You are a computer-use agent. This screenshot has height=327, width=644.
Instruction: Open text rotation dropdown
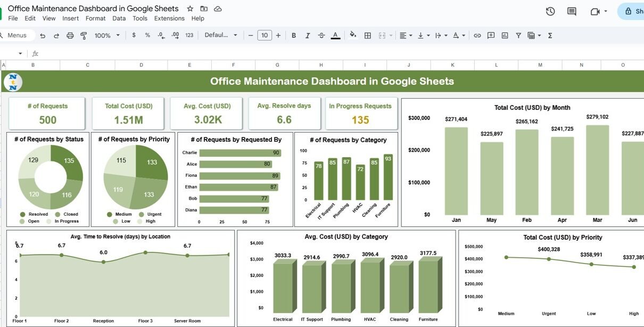[459, 35]
